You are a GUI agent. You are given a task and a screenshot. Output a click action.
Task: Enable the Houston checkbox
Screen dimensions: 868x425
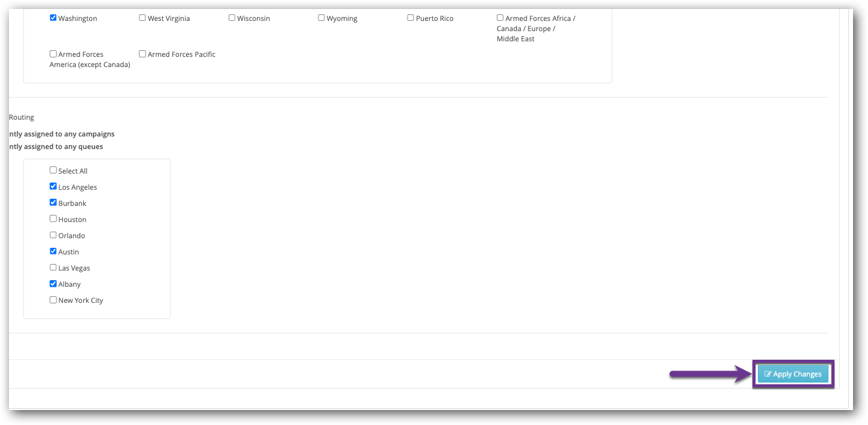[x=53, y=218]
